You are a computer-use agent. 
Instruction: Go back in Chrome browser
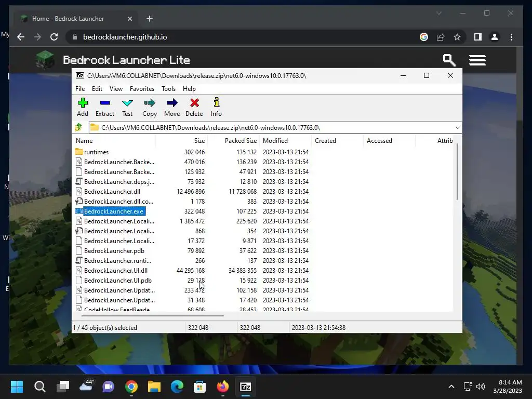(x=21, y=37)
